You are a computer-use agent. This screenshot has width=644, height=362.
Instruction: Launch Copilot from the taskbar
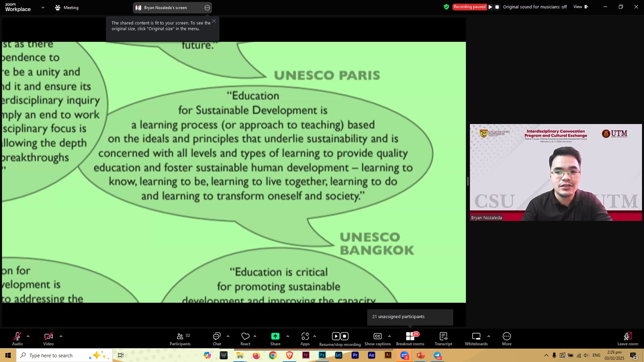[x=207, y=355]
